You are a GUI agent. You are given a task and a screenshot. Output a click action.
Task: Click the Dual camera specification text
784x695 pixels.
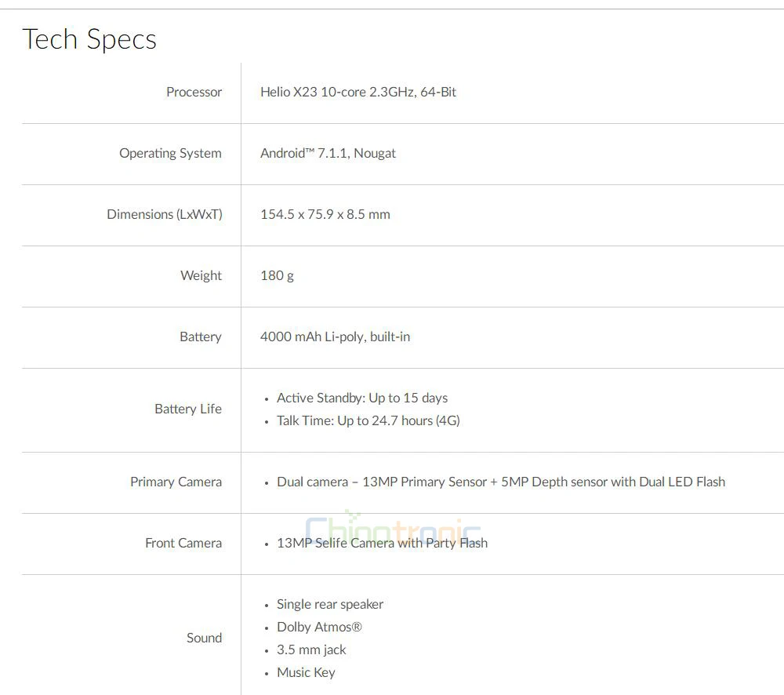click(500, 482)
